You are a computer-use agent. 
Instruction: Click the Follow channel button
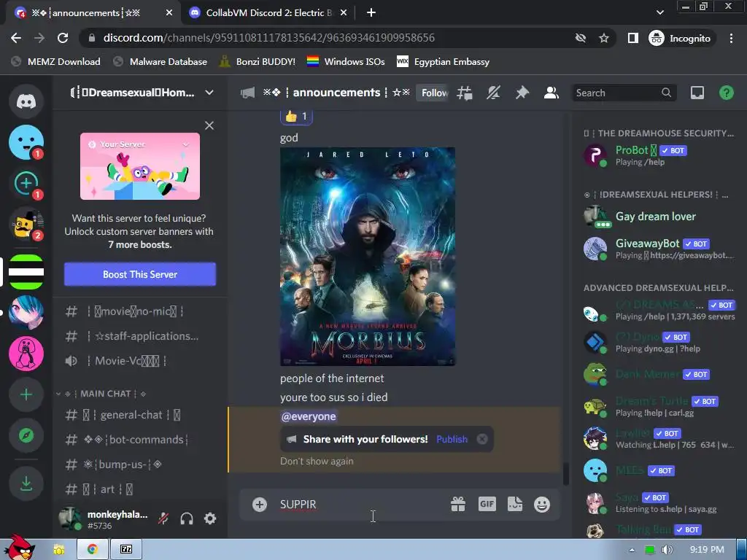(433, 93)
